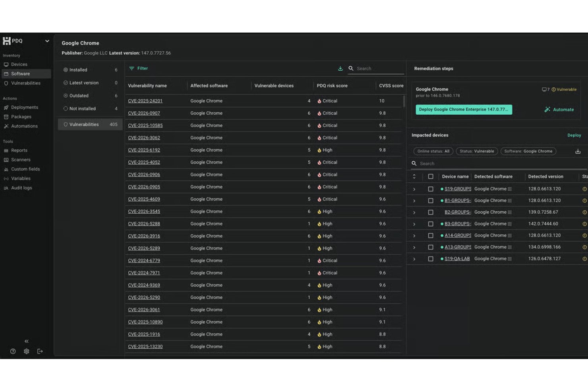The image size is (588, 392).
Task: Open Software: Google Chrome filter chip
Action: point(528,151)
